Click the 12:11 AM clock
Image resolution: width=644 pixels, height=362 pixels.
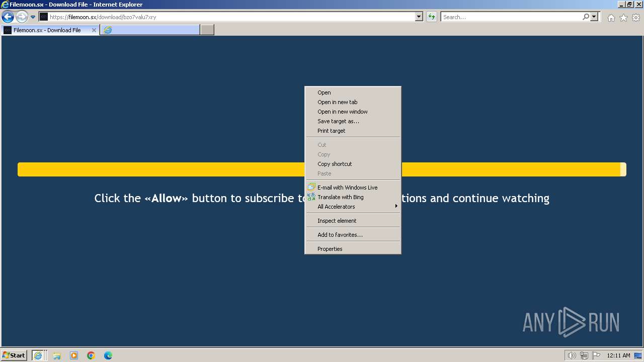[x=618, y=355]
